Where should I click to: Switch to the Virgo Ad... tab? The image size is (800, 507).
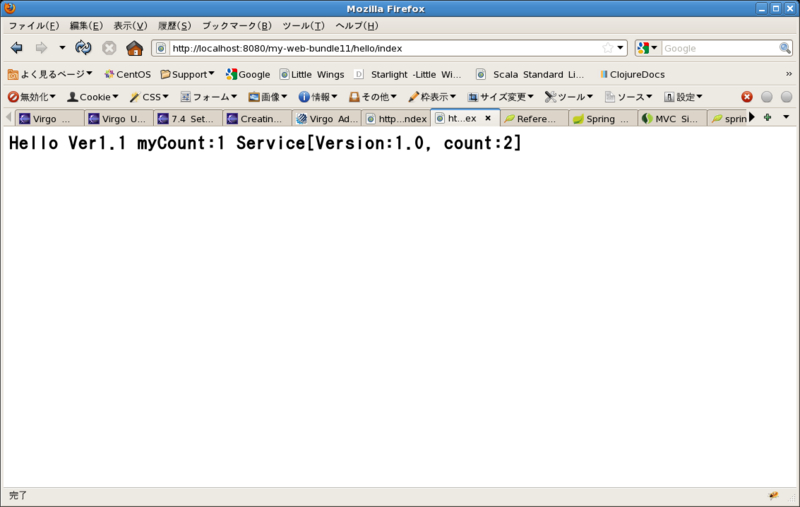coord(327,119)
